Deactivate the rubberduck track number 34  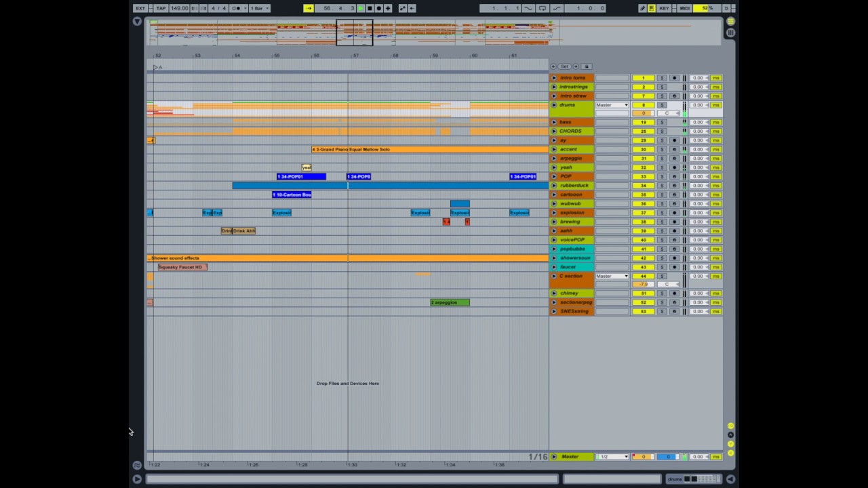[643, 186]
